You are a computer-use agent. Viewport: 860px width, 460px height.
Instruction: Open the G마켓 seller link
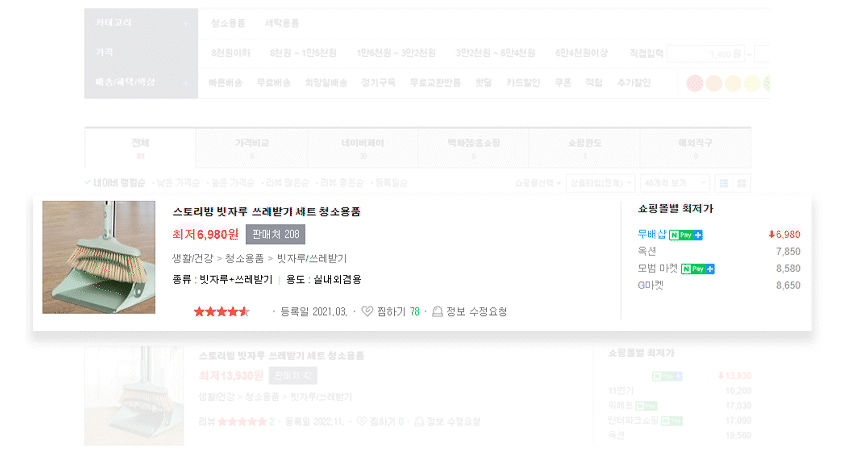pos(650,285)
